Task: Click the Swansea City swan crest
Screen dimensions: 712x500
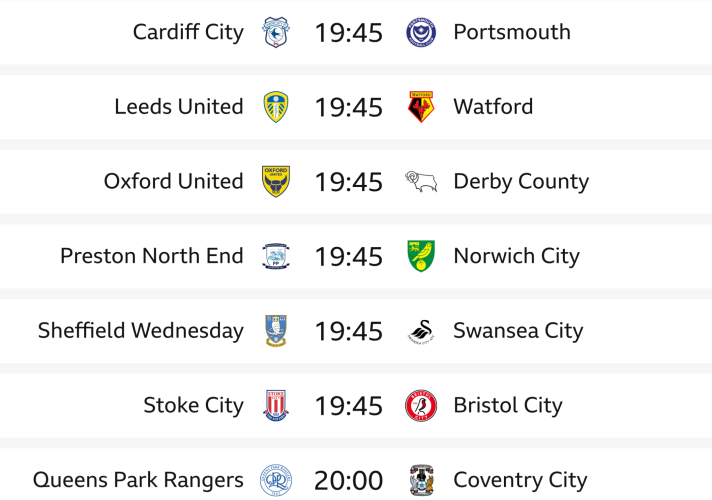Action: pyautogui.click(x=421, y=331)
